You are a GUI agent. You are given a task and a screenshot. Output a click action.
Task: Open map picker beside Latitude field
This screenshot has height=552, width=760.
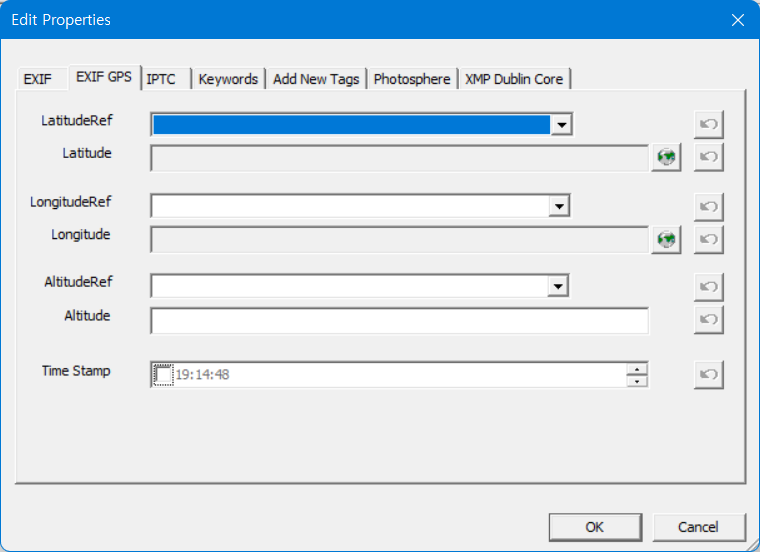(x=666, y=157)
